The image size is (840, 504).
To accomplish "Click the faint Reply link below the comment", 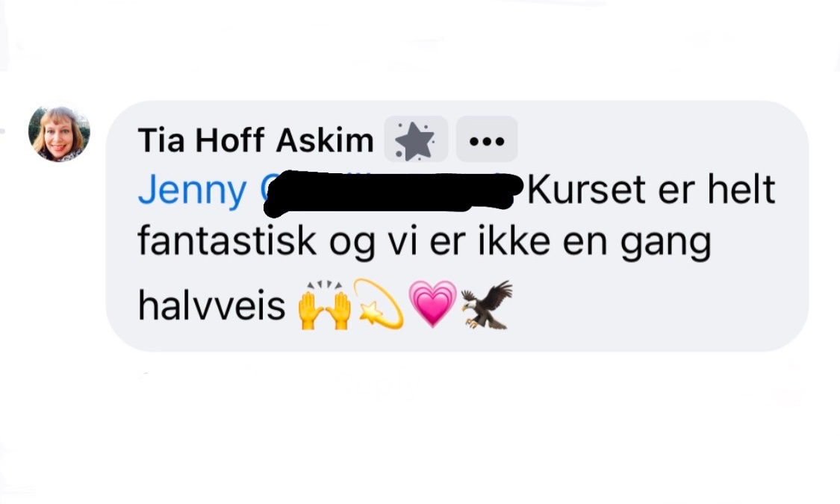I will pyautogui.click(x=376, y=384).
